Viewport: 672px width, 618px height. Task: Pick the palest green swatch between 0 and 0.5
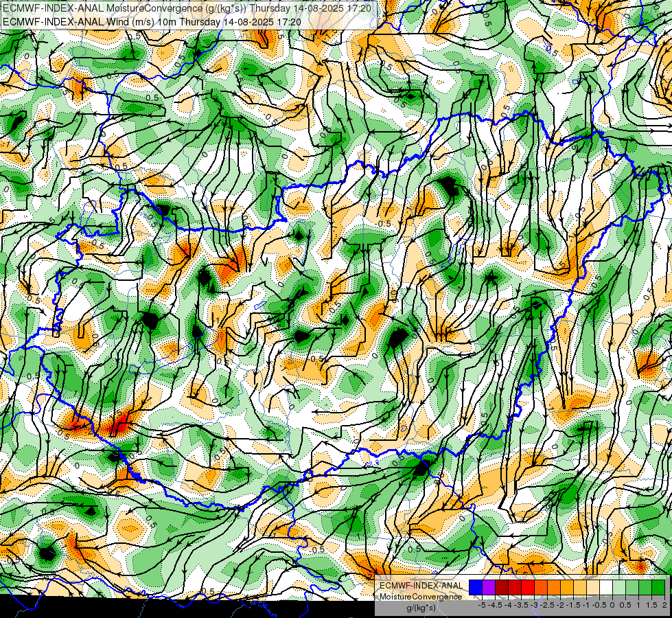619,587
